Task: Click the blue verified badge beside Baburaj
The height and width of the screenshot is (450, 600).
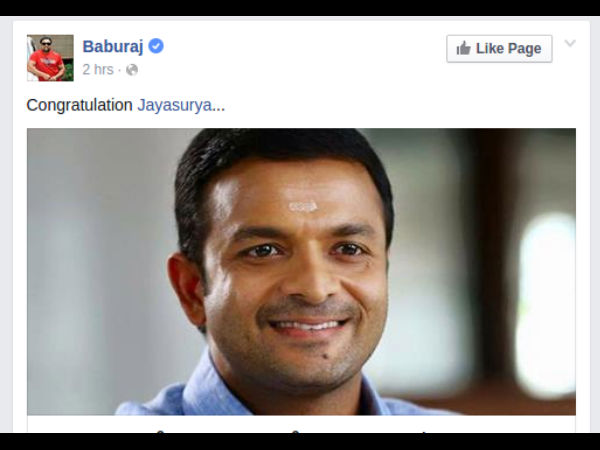Action: [x=156, y=46]
